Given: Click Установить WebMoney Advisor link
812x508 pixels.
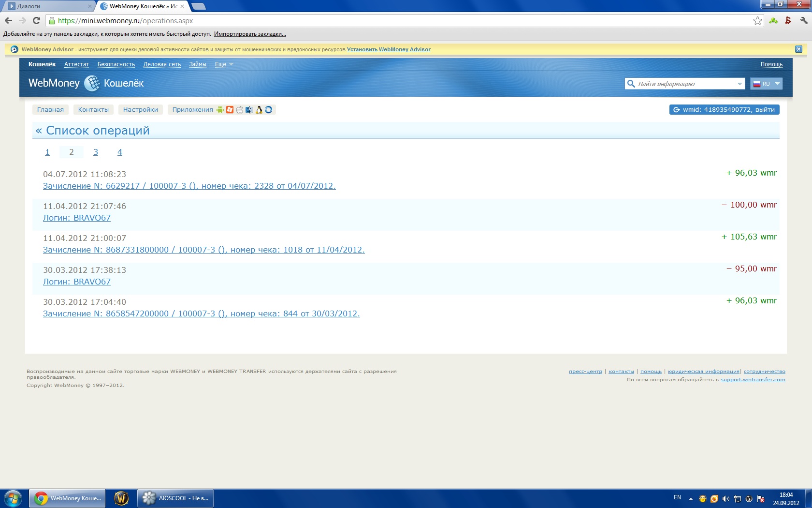Looking at the screenshot, I should 389,49.
